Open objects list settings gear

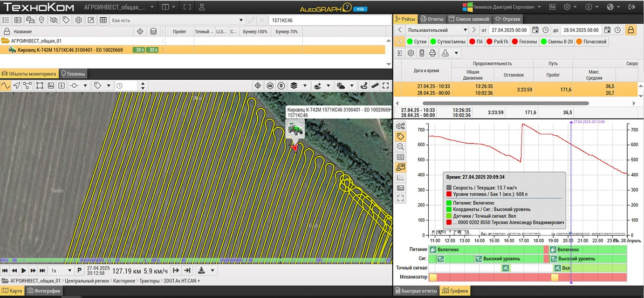click(x=78, y=20)
